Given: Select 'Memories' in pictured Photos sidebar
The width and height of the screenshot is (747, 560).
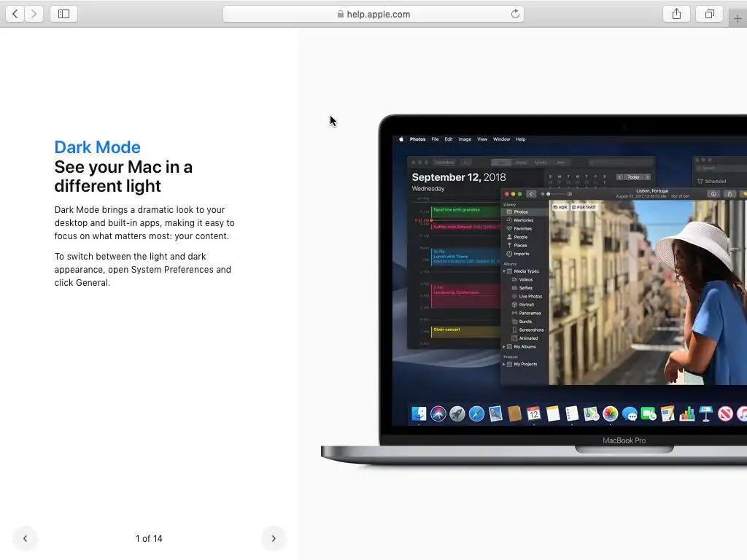Looking at the screenshot, I should click(x=524, y=220).
